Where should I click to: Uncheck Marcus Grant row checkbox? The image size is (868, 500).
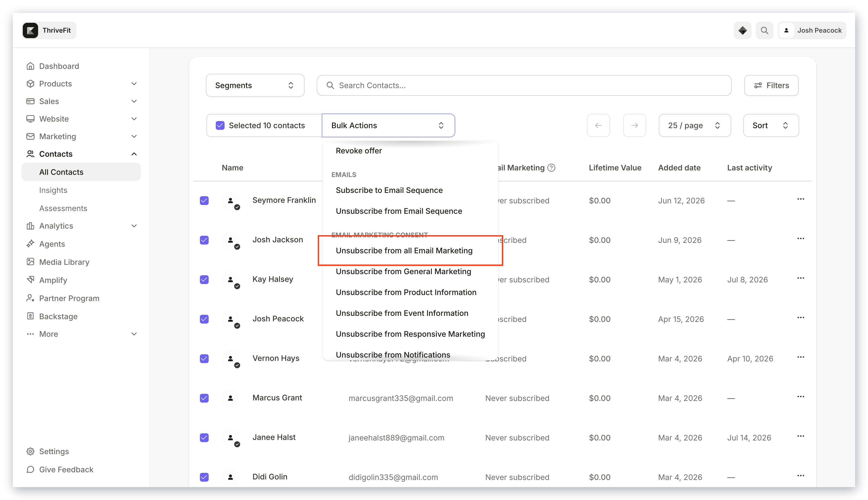coord(204,398)
